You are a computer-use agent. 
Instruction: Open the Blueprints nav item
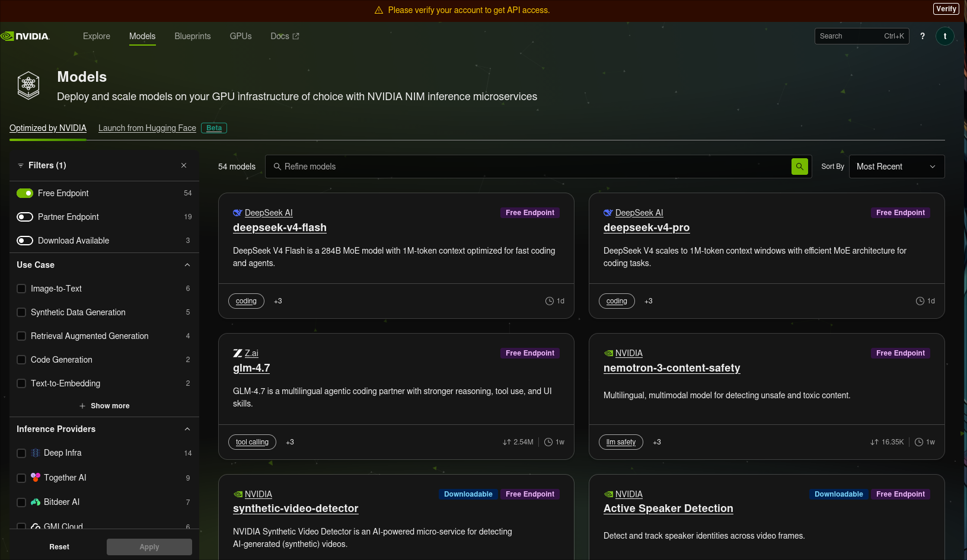(193, 36)
